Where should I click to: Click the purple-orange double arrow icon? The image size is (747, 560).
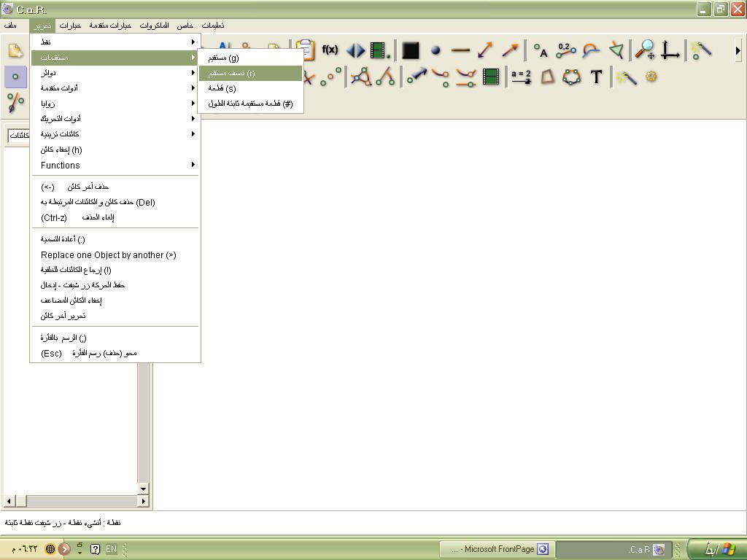pyautogui.click(x=485, y=50)
